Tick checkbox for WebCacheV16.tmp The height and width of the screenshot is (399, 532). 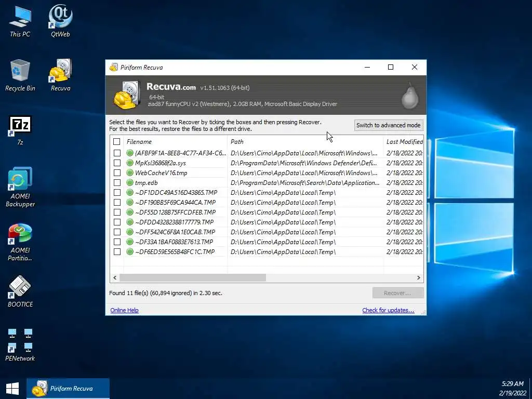click(117, 172)
